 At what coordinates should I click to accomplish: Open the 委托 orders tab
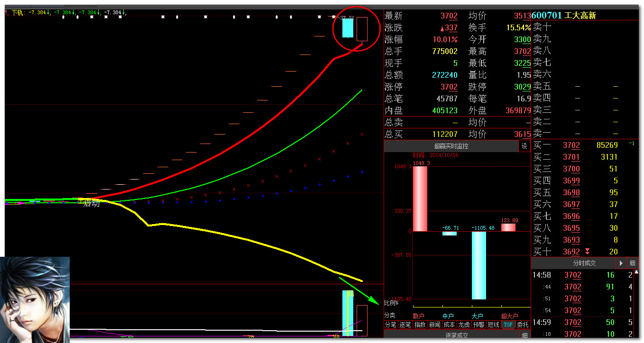[x=523, y=325]
